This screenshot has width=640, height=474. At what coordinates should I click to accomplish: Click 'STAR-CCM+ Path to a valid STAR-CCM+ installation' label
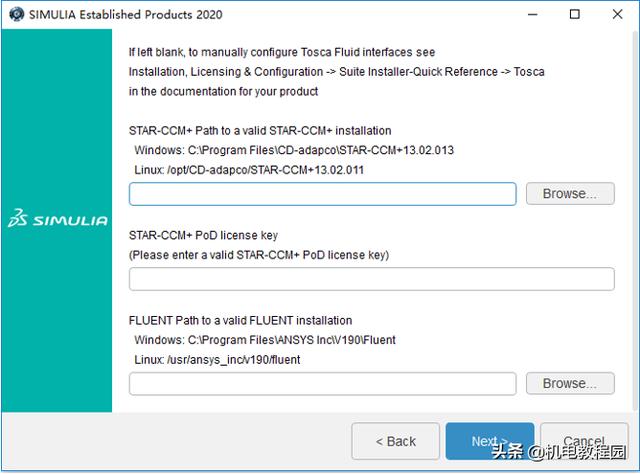point(260,131)
